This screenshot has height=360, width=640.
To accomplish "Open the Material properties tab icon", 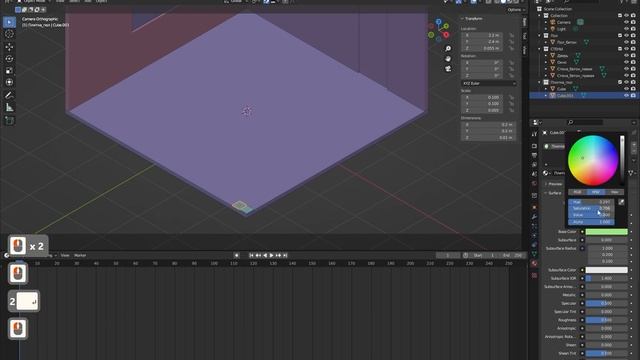I will pos(534,264).
